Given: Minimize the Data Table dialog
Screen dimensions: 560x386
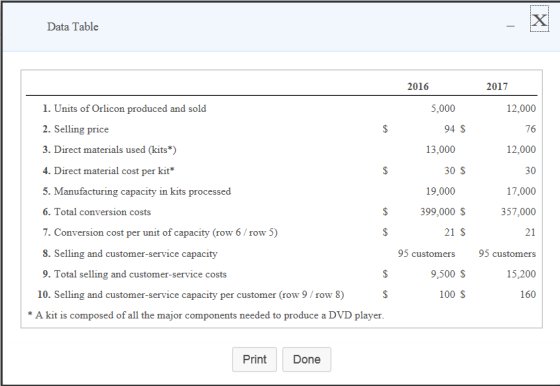Looking at the screenshot, I should 510,26.
